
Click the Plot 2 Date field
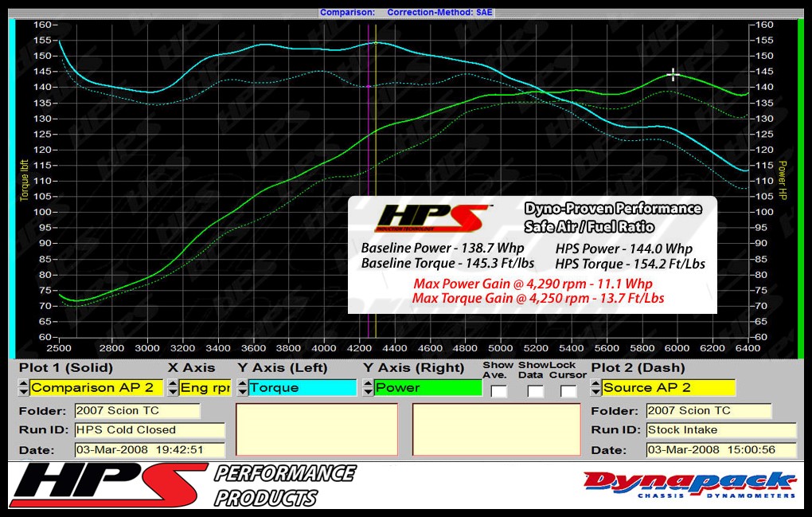point(721,449)
